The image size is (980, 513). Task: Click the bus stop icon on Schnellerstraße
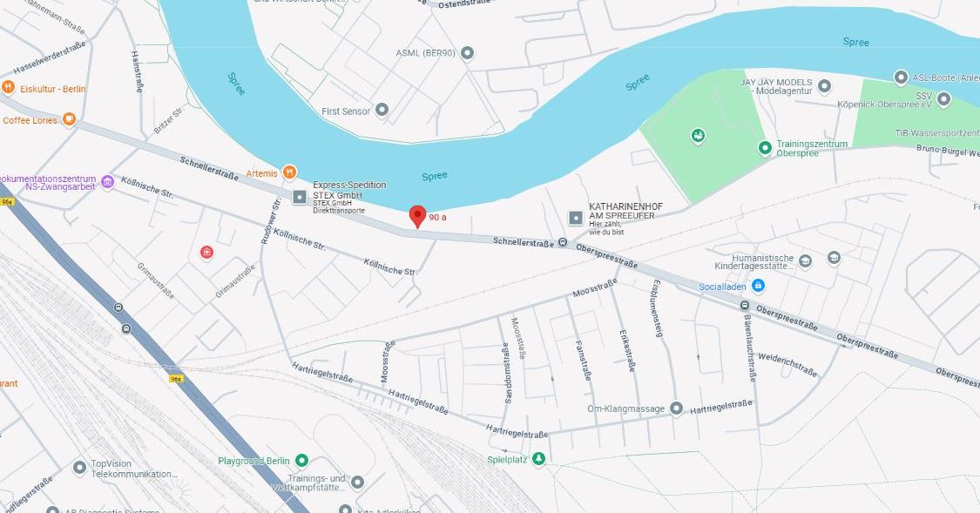pos(563,242)
